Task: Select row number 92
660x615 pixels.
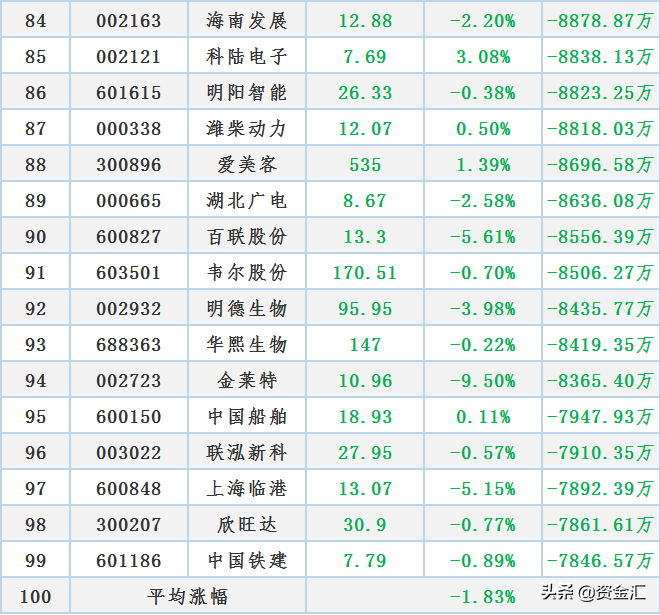Action: (x=35, y=309)
